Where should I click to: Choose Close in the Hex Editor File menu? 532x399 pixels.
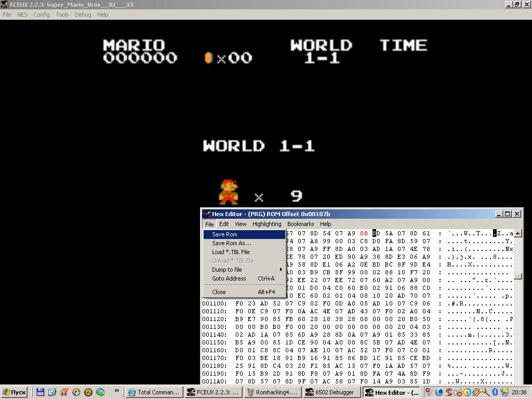click(x=244, y=292)
